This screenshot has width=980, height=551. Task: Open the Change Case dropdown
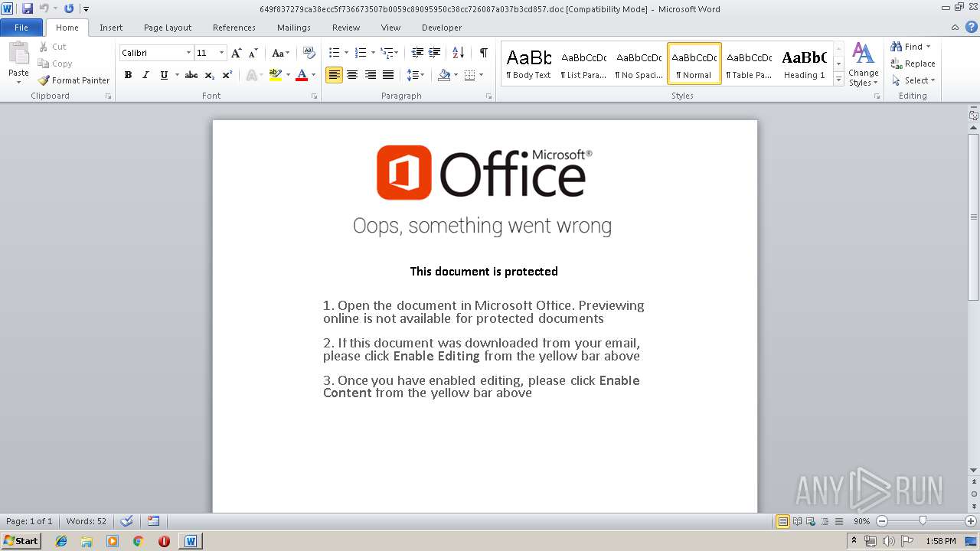click(x=281, y=53)
